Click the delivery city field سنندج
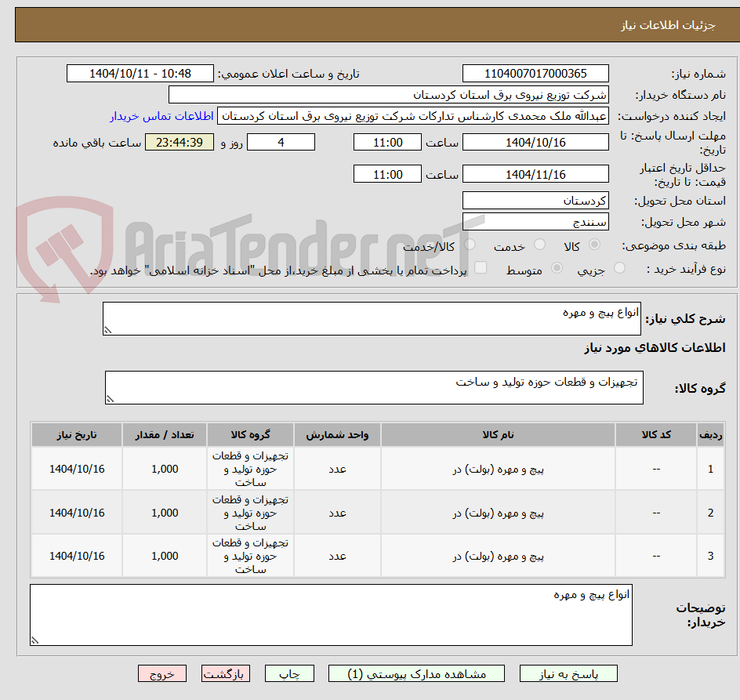This screenshot has height=700, width=740. click(535, 222)
